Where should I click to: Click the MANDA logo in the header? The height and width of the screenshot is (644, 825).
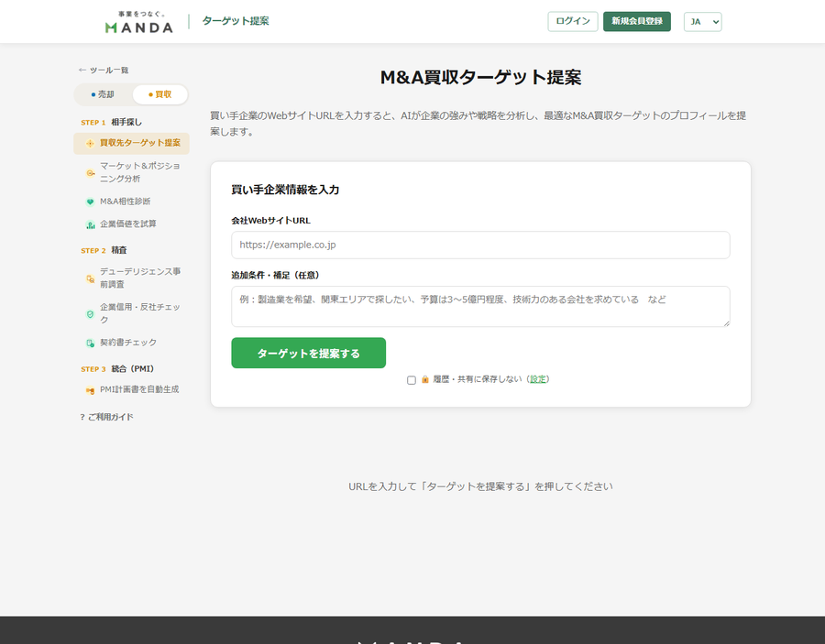point(139,22)
